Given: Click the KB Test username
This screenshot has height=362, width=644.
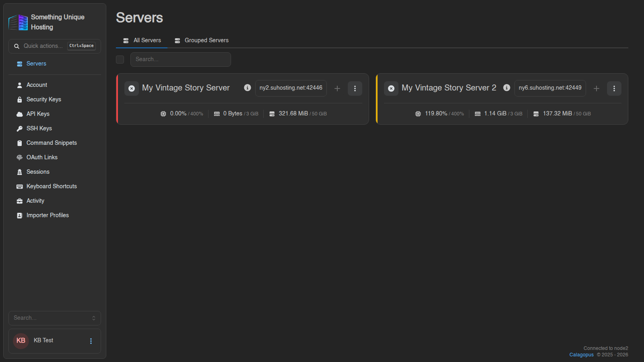Looking at the screenshot, I should point(43,340).
